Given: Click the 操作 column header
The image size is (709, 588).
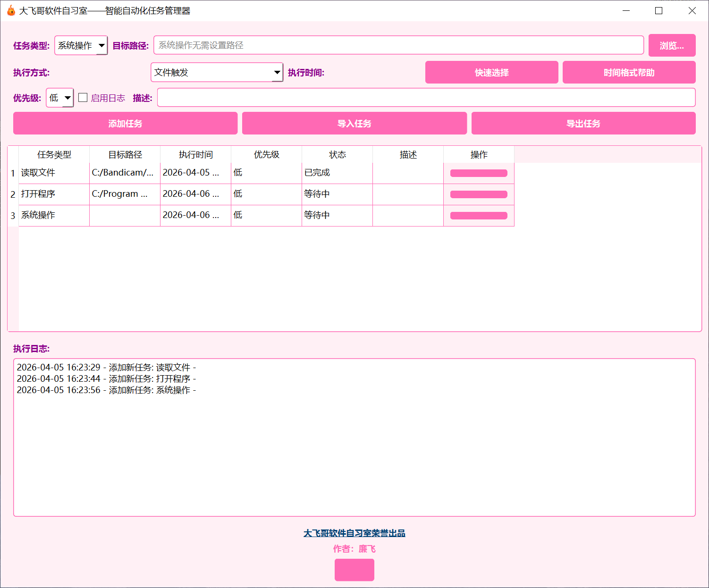Looking at the screenshot, I should tap(479, 154).
